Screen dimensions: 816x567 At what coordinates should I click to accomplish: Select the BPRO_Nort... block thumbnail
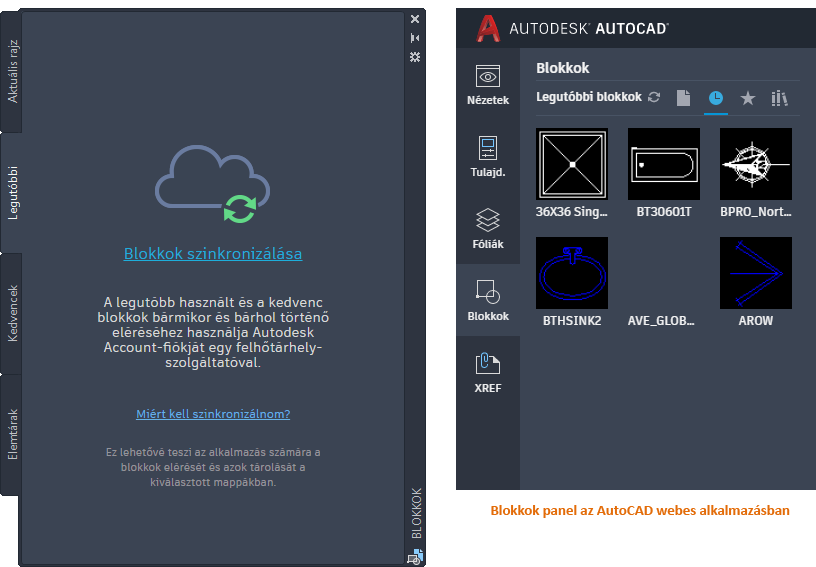(x=756, y=164)
